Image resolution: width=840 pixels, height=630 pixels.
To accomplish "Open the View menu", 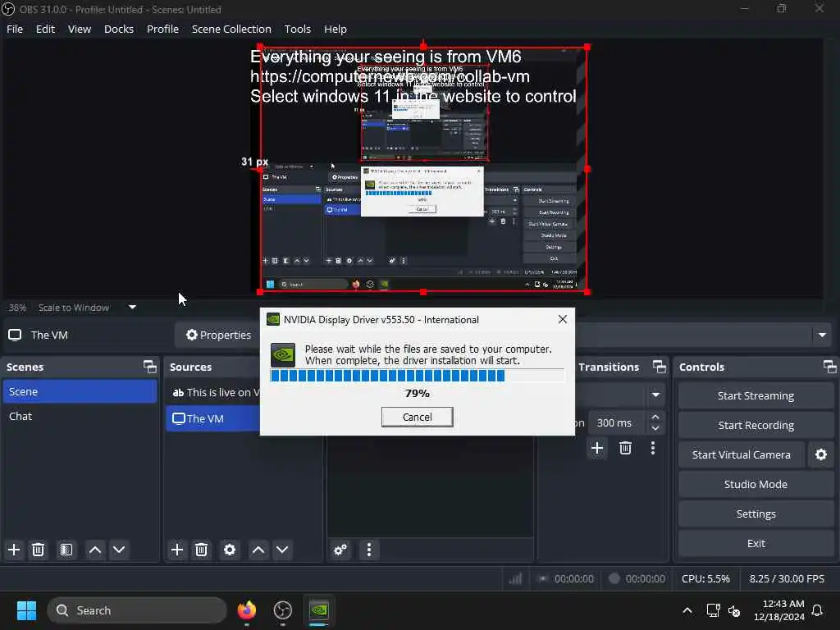I will point(80,29).
